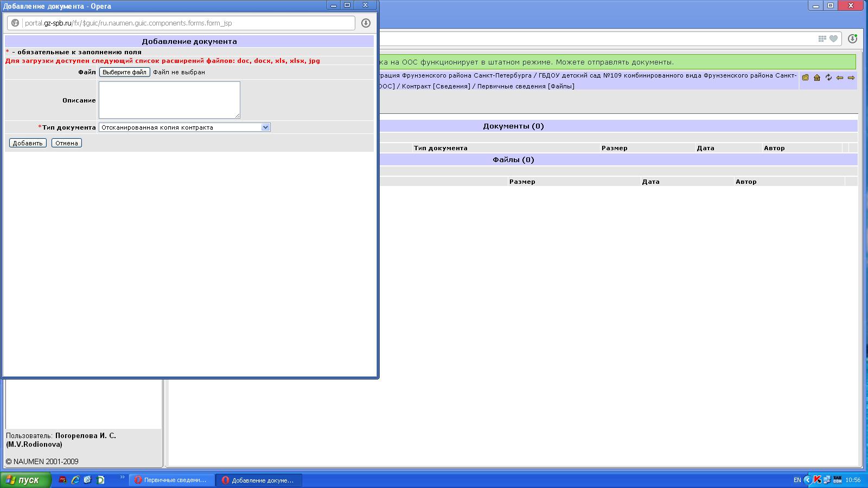Click the red Quick Launch icon beside Start
868x488 pixels.
(62, 480)
